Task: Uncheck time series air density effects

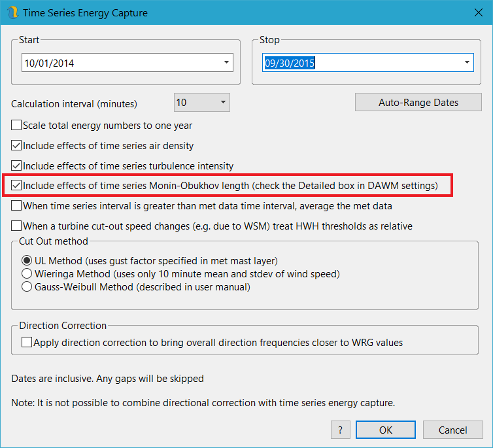Action: click(16, 146)
